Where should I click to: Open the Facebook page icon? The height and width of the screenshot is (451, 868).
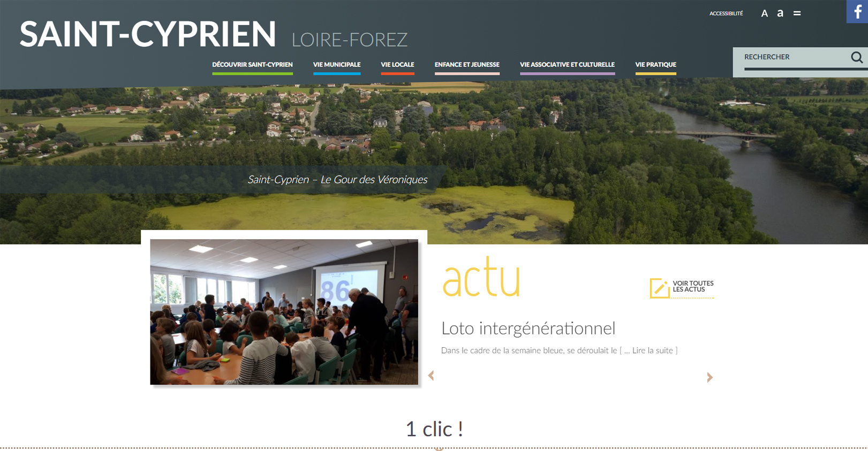pyautogui.click(x=857, y=11)
